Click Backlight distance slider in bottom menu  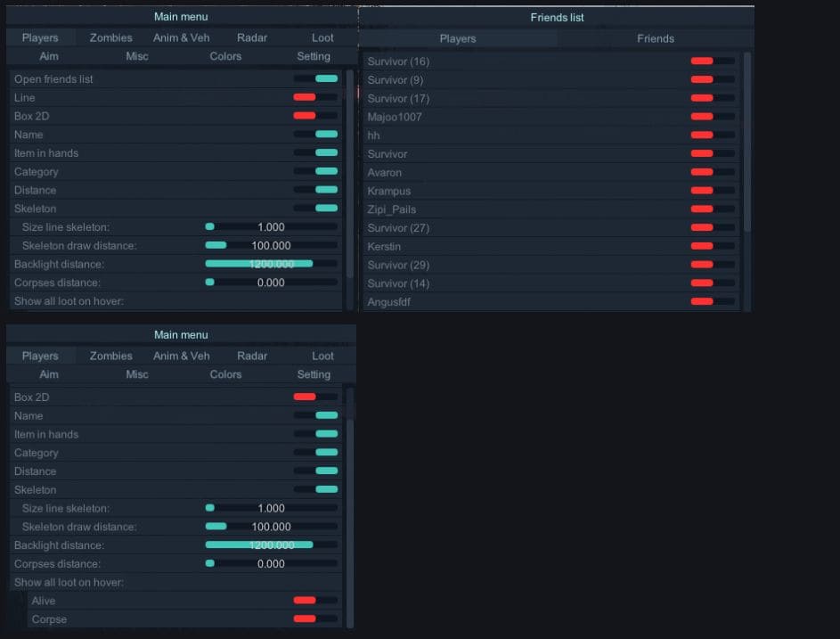(271, 545)
